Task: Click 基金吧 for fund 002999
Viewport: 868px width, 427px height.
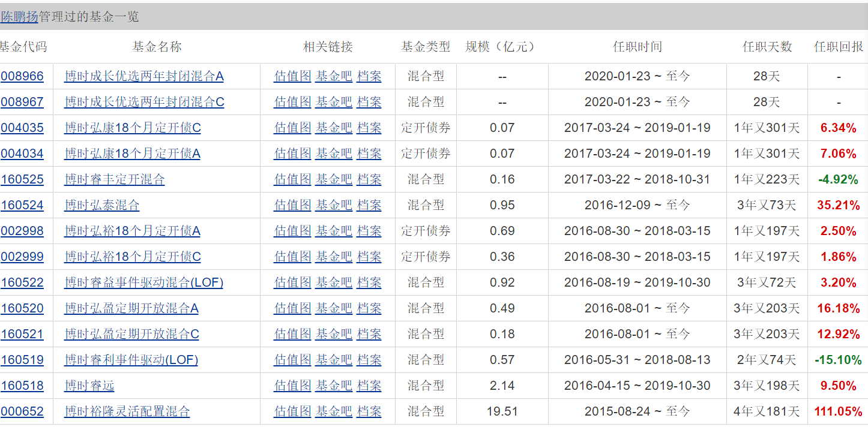Action: [x=334, y=257]
